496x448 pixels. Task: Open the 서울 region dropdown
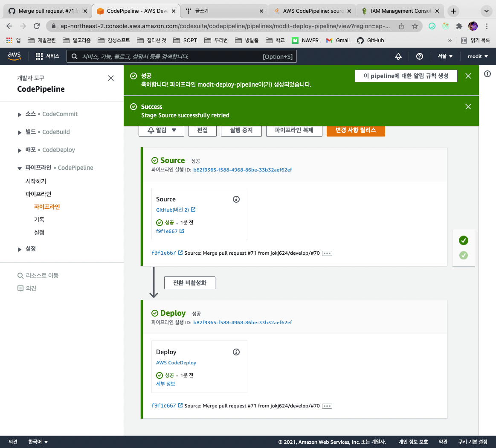click(x=445, y=56)
